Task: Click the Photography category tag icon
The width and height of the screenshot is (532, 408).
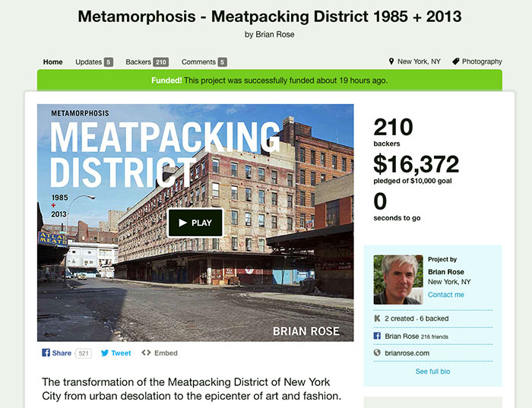Action: pos(456,62)
